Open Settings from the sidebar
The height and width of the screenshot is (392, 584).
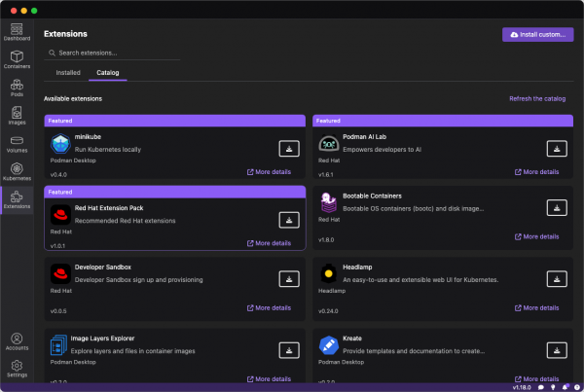[16, 367]
